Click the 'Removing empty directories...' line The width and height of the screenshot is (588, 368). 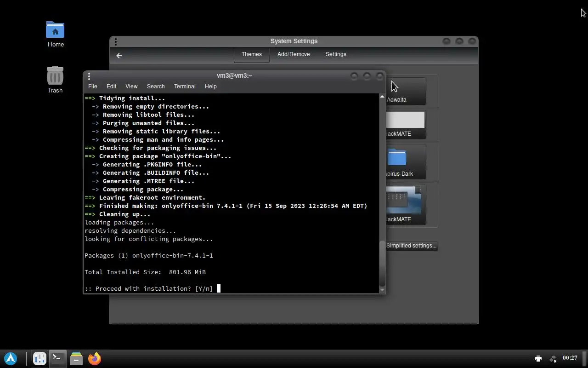151,107
